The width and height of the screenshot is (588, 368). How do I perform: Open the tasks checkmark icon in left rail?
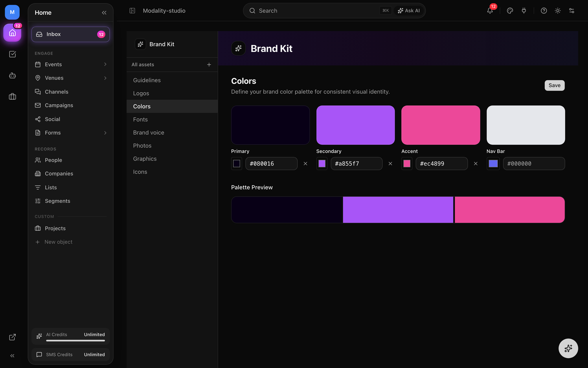pyautogui.click(x=12, y=54)
